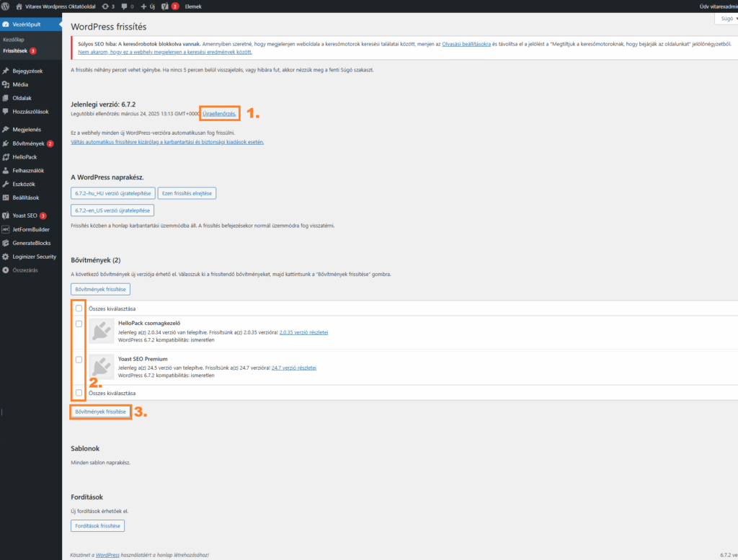Click the Média sidebar icon
Image resolution: width=738 pixels, height=560 pixels.
(6, 84)
